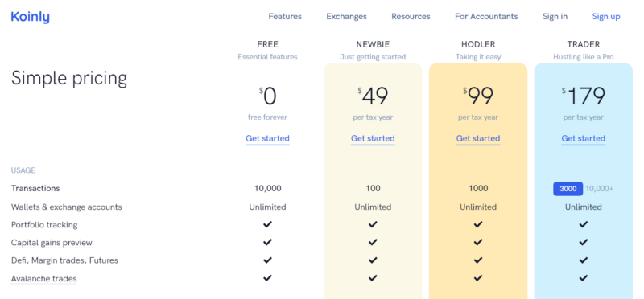Click the $99 price

pos(478,96)
